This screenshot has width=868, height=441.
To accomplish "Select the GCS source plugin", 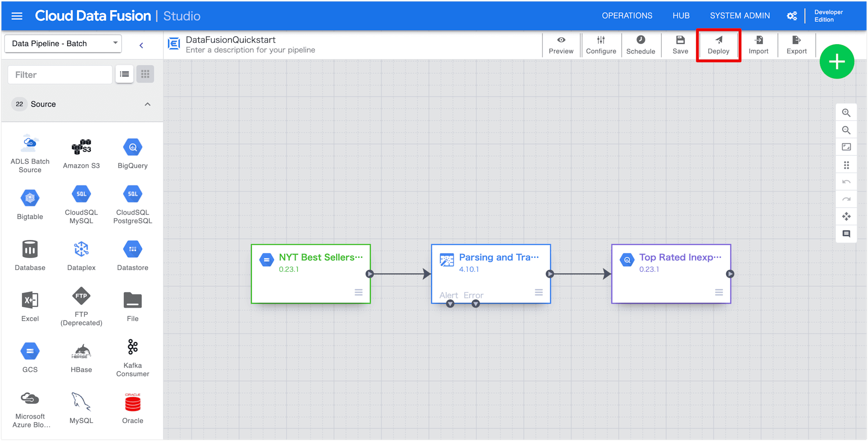I will pos(30,358).
